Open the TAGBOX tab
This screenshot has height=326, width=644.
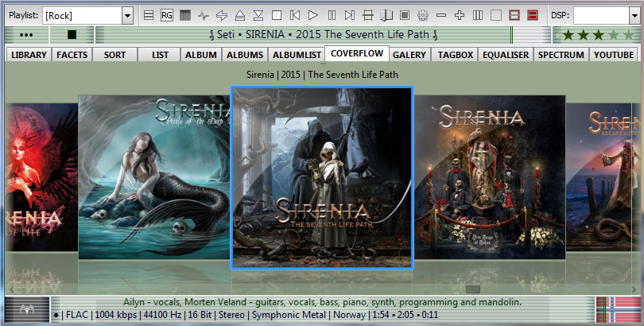pos(455,55)
